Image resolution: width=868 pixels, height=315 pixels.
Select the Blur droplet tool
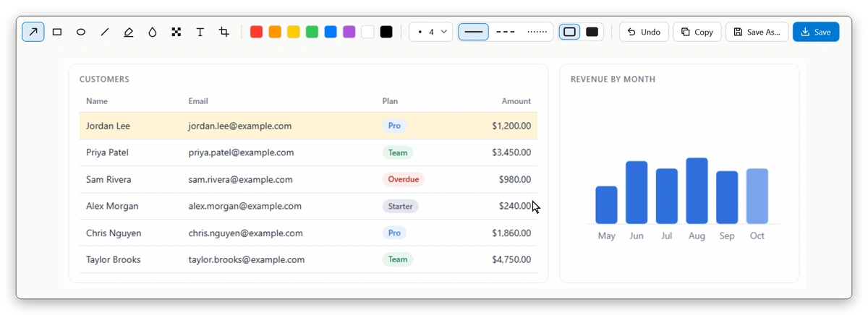click(153, 32)
